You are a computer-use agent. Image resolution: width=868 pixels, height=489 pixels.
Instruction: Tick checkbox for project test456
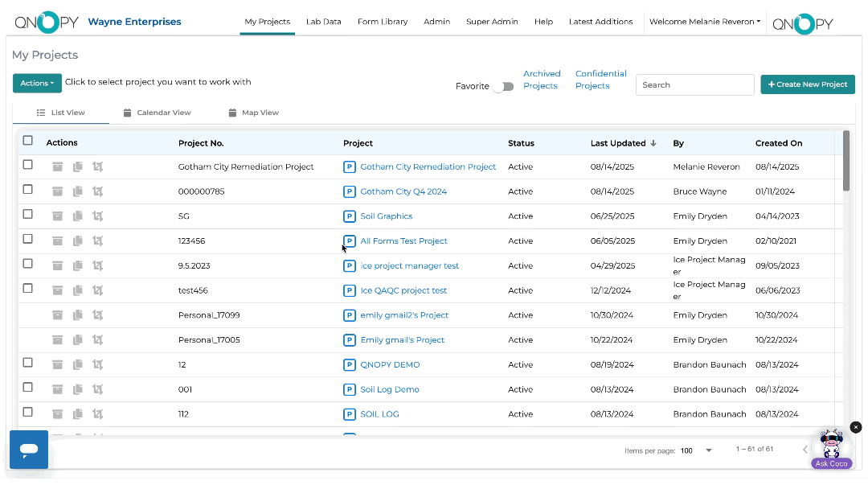point(27,289)
